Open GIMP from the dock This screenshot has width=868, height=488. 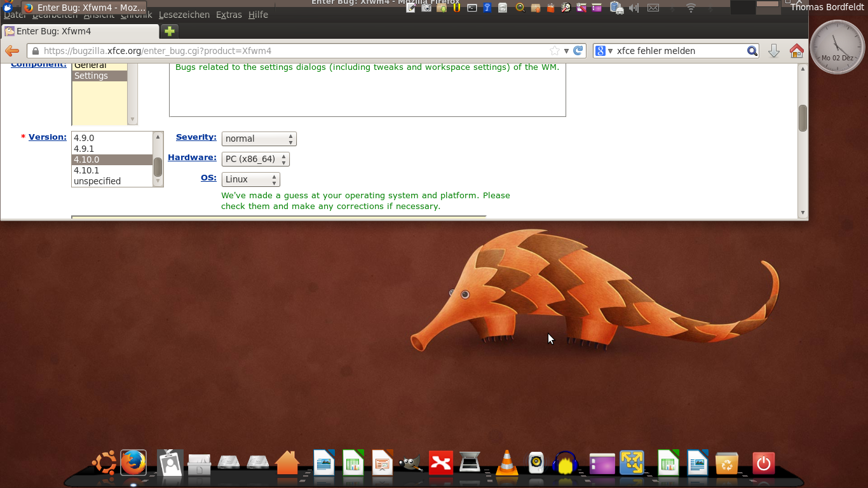point(410,463)
